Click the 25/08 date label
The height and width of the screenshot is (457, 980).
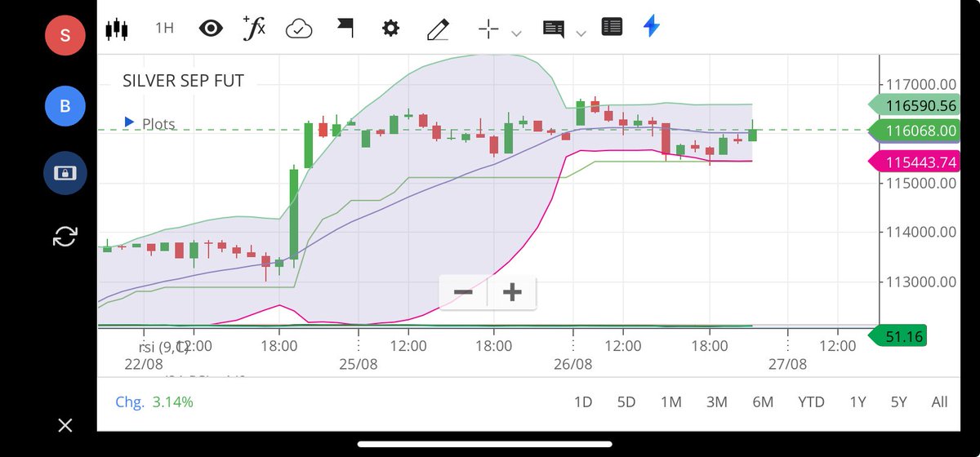[x=359, y=364]
